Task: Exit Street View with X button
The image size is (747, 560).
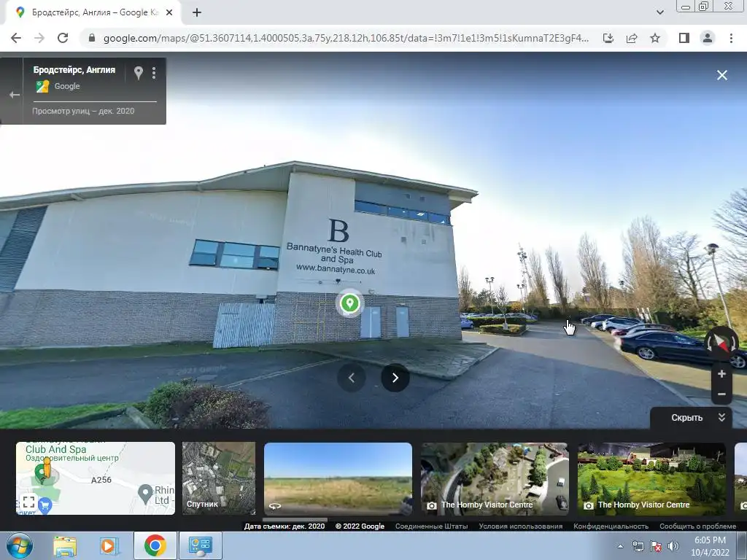Action: (722, 75)
